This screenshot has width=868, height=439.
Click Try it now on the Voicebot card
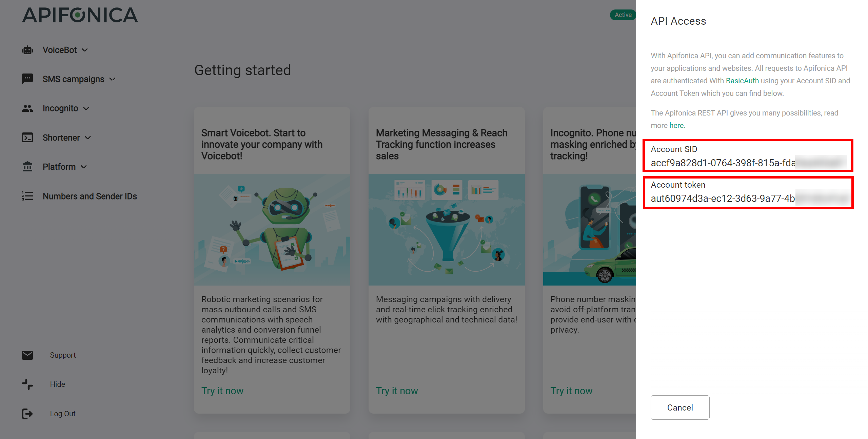coord(222,391)
